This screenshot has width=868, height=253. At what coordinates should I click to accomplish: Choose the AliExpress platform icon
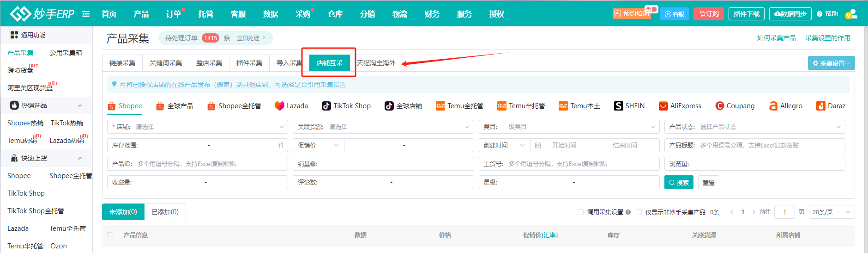663,106
